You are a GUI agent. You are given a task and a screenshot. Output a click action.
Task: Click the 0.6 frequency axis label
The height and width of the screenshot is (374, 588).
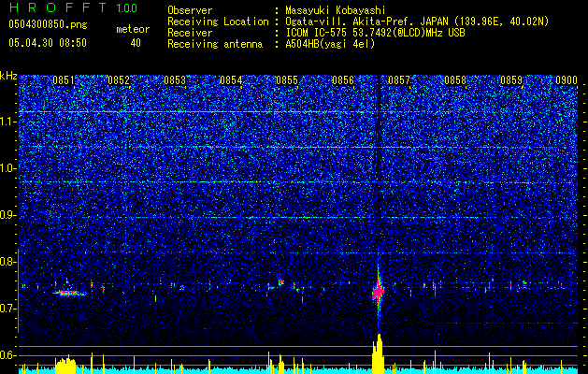7,355
